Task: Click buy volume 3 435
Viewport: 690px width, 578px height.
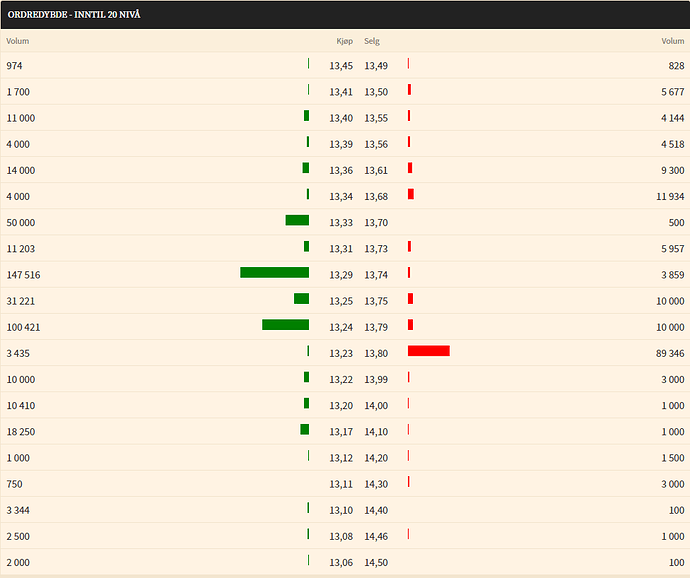Action: click(18, 353)
